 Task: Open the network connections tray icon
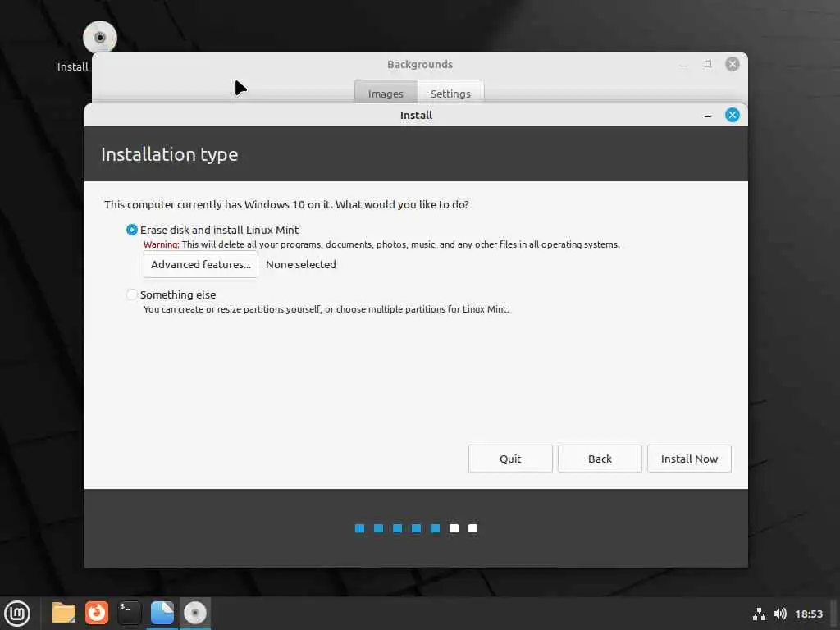[759, 614]
